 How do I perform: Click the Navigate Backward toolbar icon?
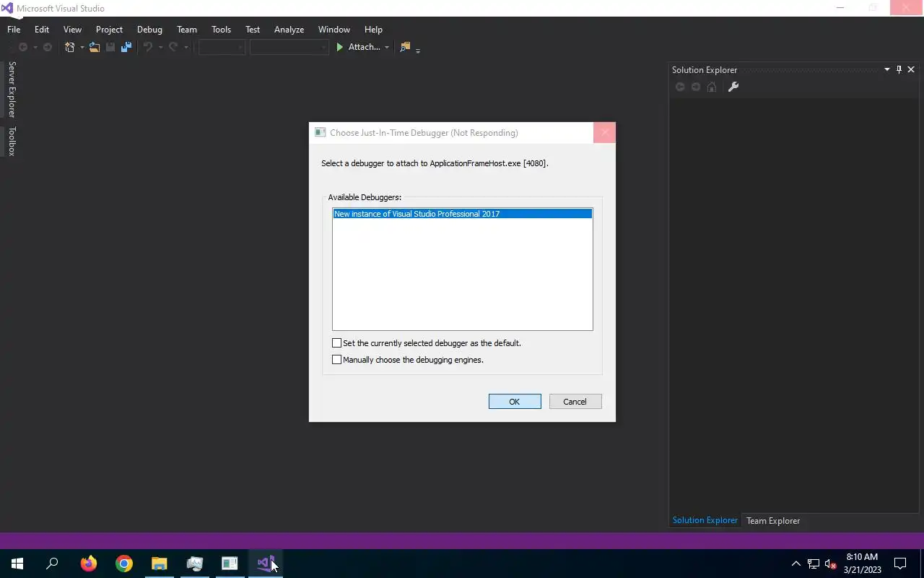click(23, 47)
